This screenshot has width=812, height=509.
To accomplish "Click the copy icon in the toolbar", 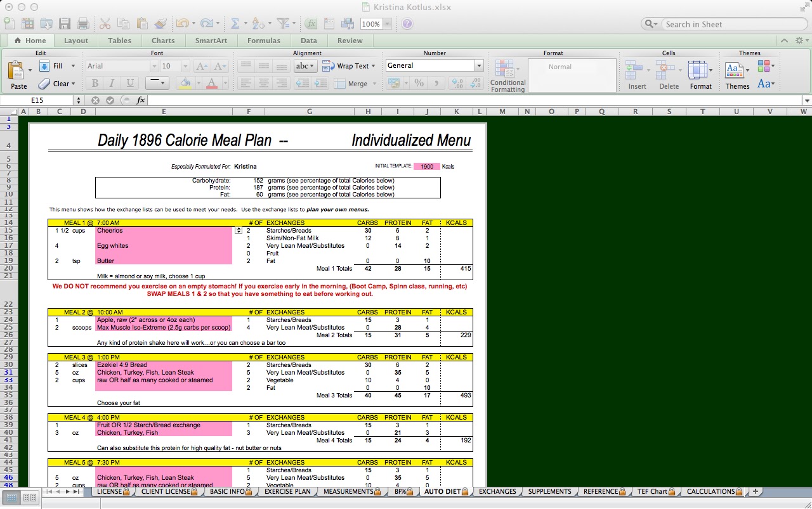I will (x=124, y=23).
